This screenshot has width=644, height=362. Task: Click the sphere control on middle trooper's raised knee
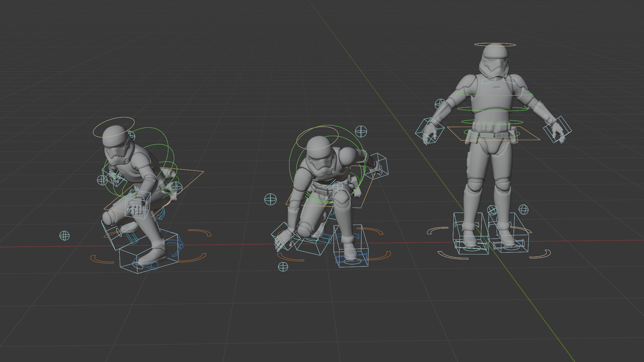pyautogui.click(x=338, y=186)
